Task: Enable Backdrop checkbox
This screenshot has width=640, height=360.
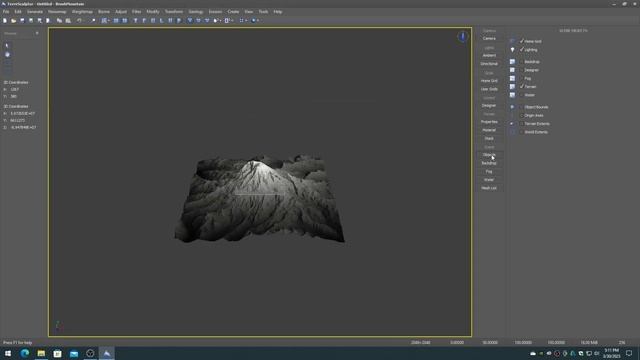Action: click(x=522, y=62)
